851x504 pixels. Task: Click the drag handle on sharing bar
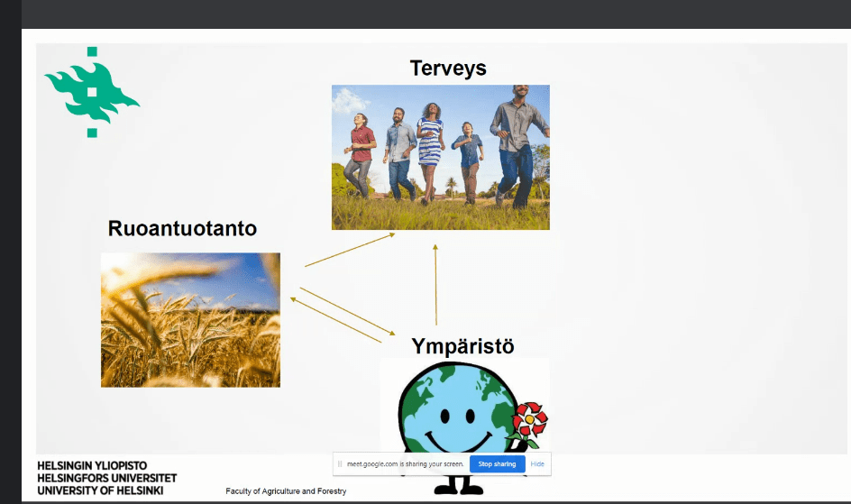point(340,464)
